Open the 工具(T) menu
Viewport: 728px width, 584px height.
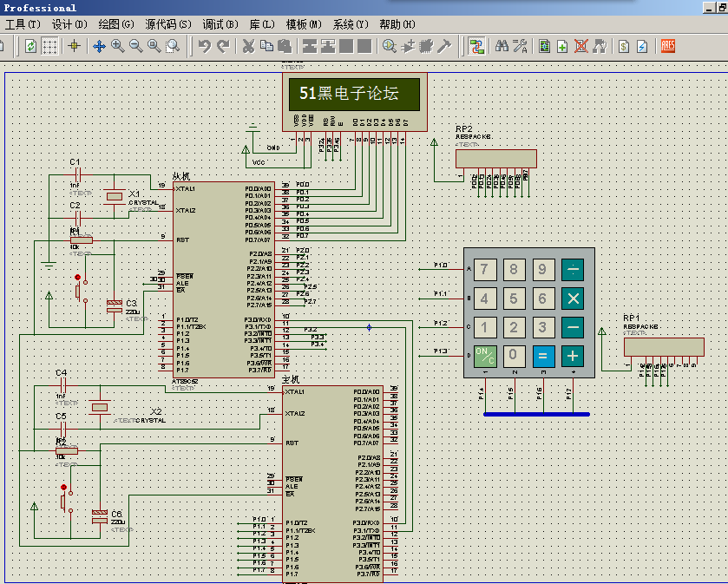coord(22,23)
